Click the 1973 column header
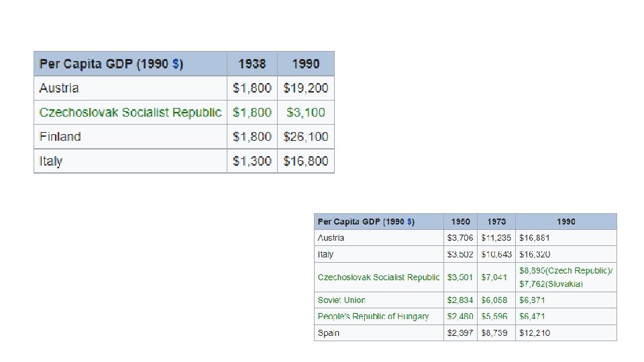644x362 pixels. (496, 222)
